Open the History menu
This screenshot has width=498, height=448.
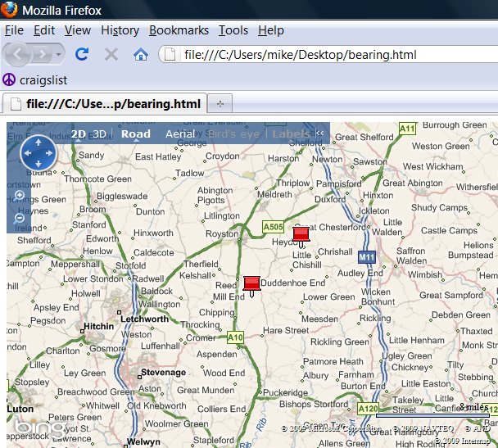pos(120,30)
